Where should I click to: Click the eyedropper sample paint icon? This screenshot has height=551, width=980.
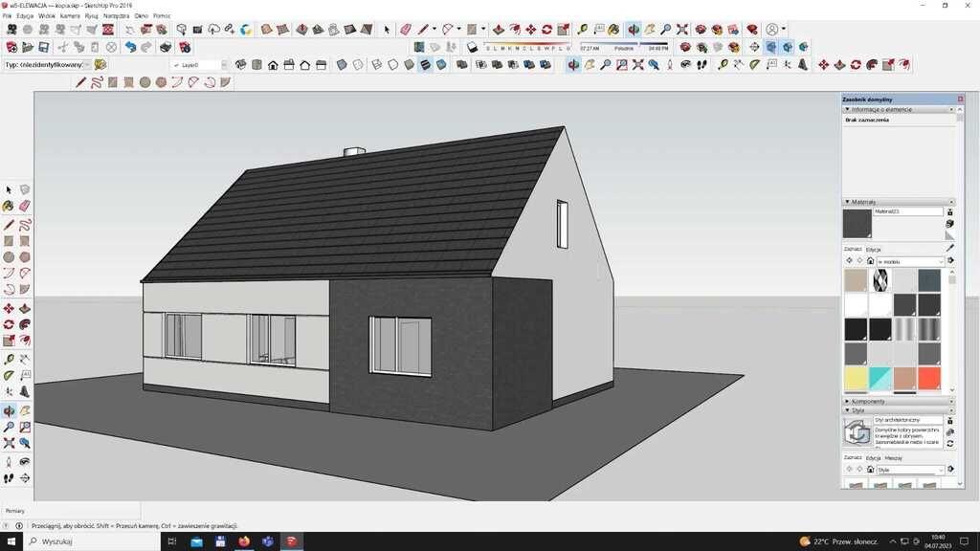click(x=949, y=248)
